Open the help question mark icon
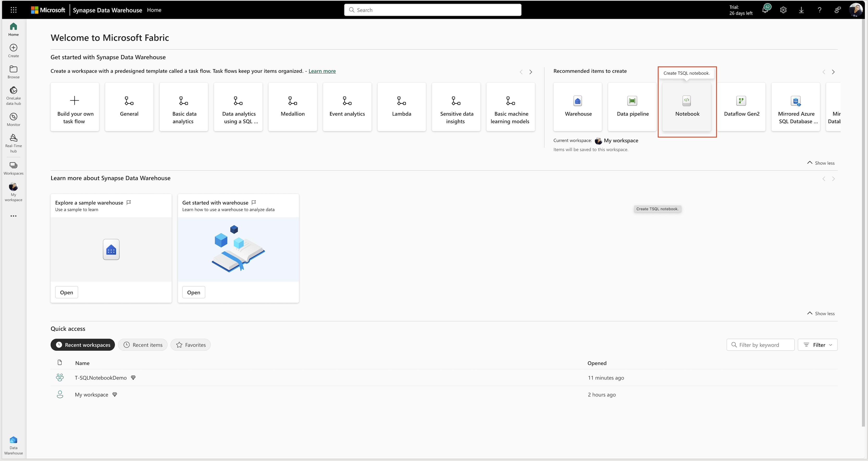Screen dimensions: 868x461 pyautogui.click(x=820, y=10)
